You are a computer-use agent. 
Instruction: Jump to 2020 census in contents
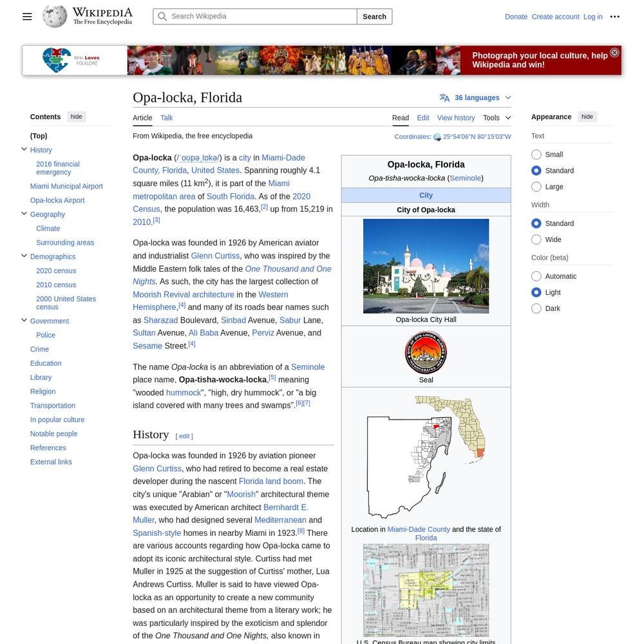[x=56, y=270]
